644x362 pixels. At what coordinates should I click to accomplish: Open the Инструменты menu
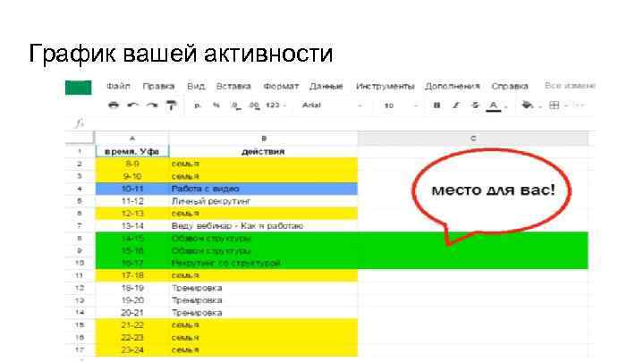click(x=386, y=86)
